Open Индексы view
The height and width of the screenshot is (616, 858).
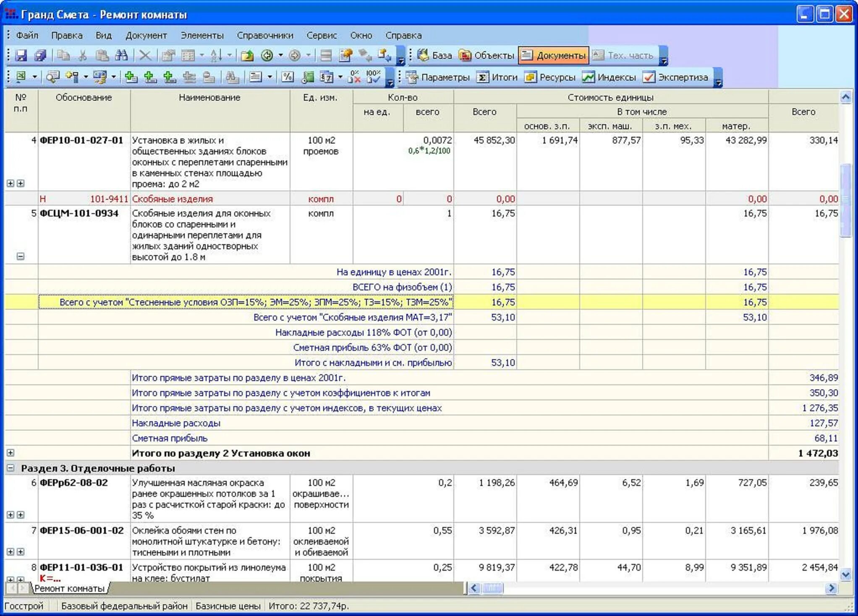609,77
